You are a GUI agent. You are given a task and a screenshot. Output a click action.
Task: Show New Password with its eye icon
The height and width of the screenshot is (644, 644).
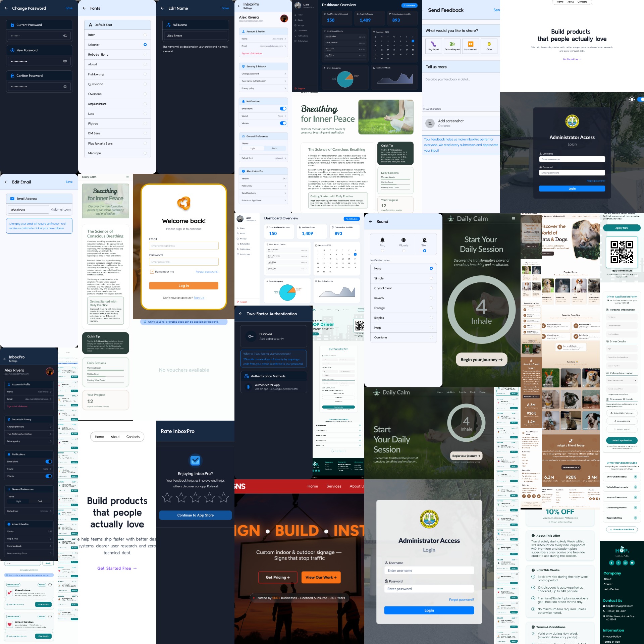pos(65,61)
